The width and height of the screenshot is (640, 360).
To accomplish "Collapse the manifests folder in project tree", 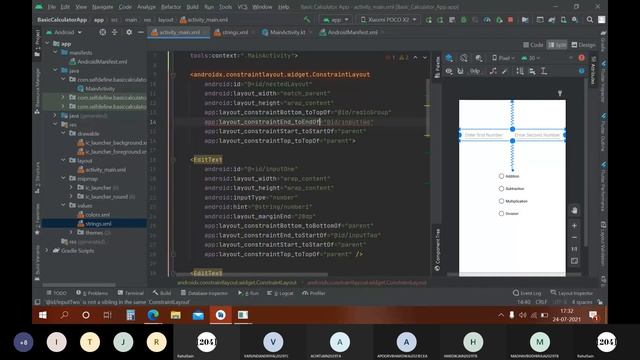I will click(55, 53).
